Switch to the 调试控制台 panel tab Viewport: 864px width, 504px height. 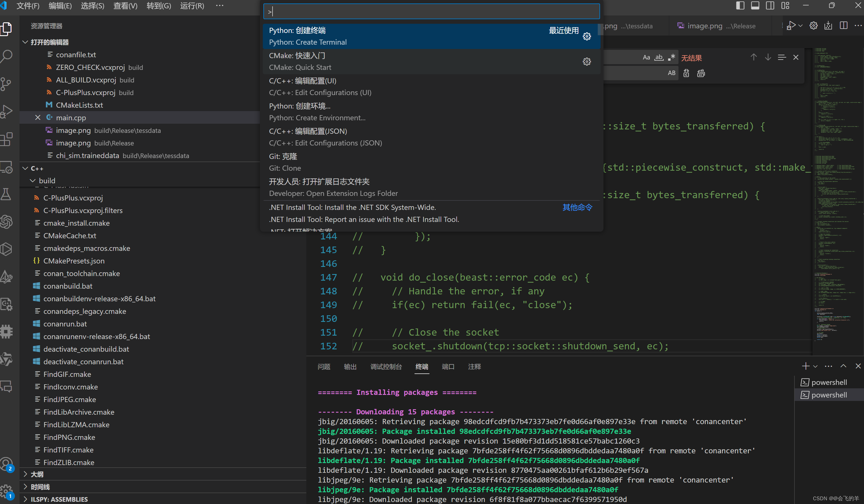[x=386, y=367]
